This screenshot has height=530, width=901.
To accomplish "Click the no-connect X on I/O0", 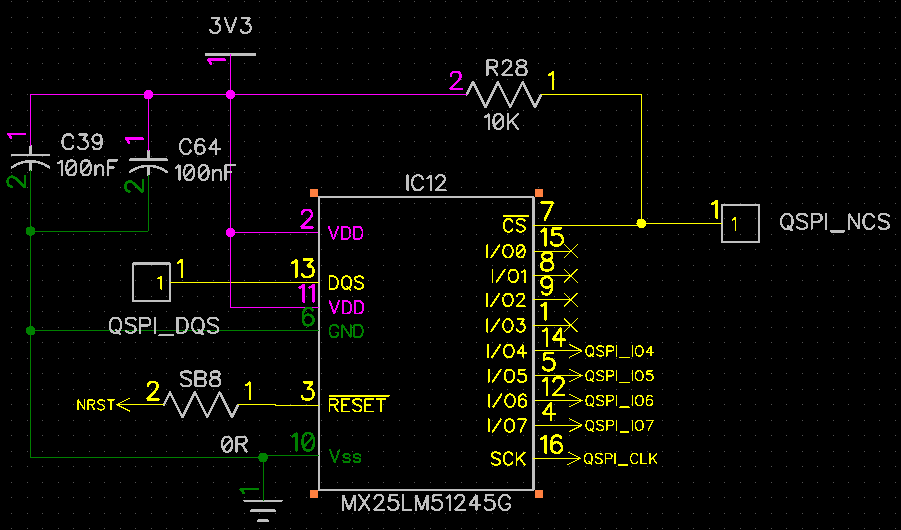I will [x=571, y=251].
